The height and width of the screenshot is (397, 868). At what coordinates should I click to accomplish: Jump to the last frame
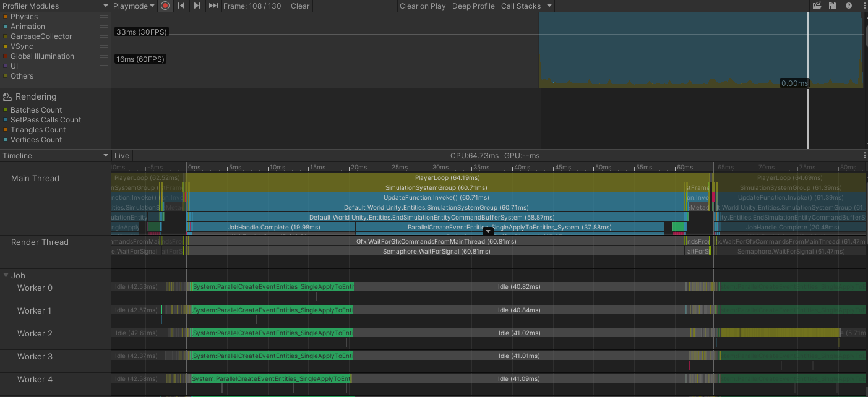click(x=212, y=6)
